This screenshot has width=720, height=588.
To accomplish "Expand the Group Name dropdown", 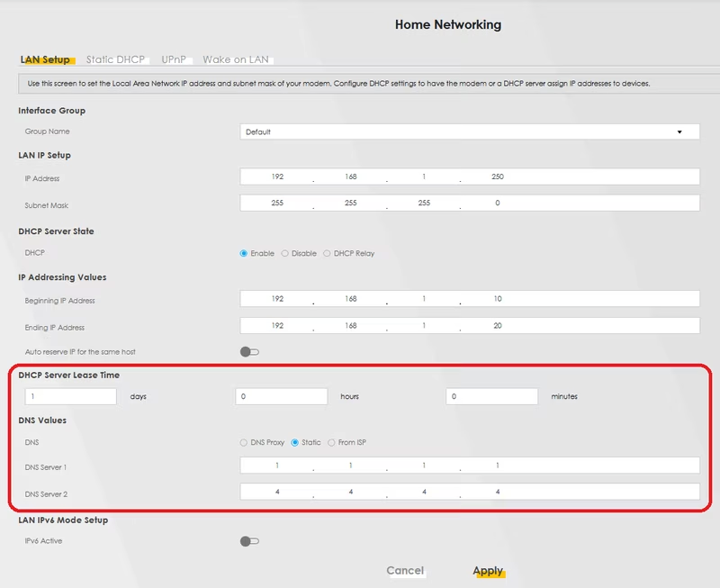I will point(469,131).
